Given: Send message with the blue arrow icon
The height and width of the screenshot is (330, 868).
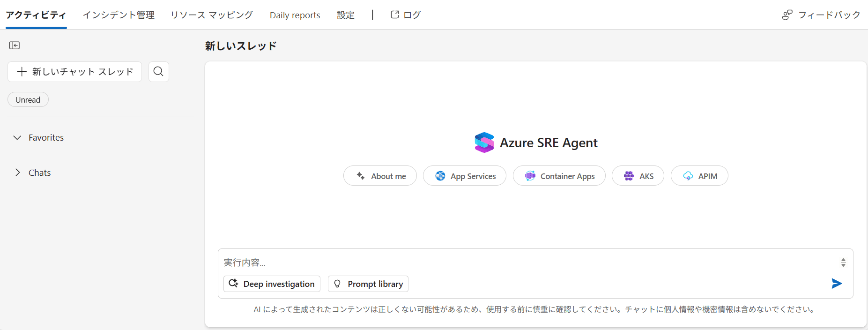Looking at the screenshot, I should [837, 284].
